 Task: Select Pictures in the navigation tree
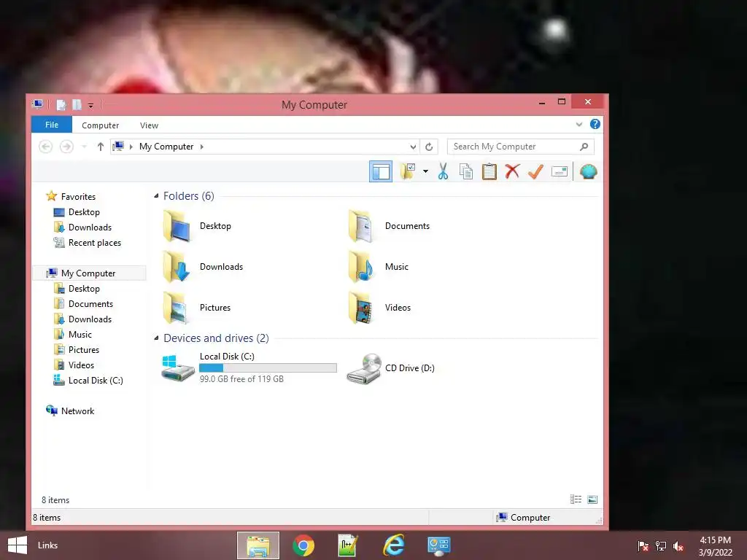(76, 349)
